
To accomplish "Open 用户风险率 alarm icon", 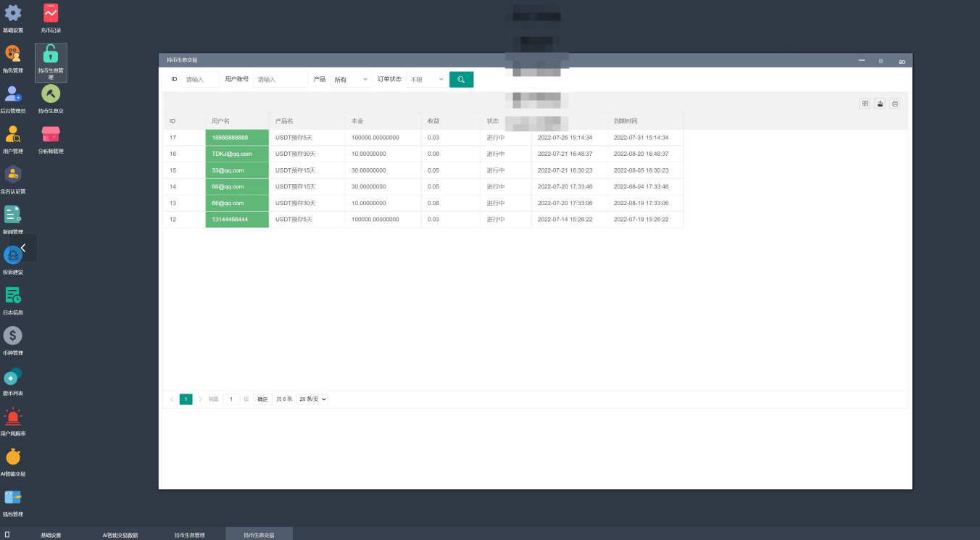I will (13, 416).
